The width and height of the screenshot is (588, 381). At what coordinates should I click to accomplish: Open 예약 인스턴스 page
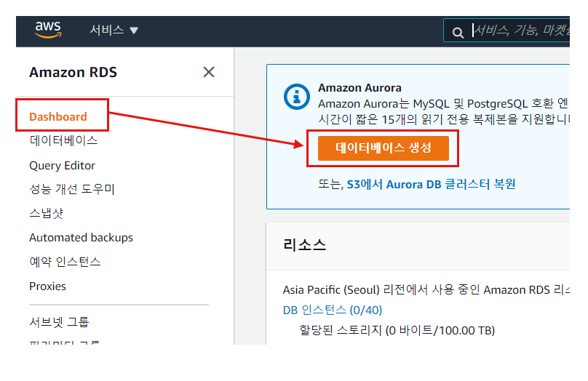tap(65, 262)
